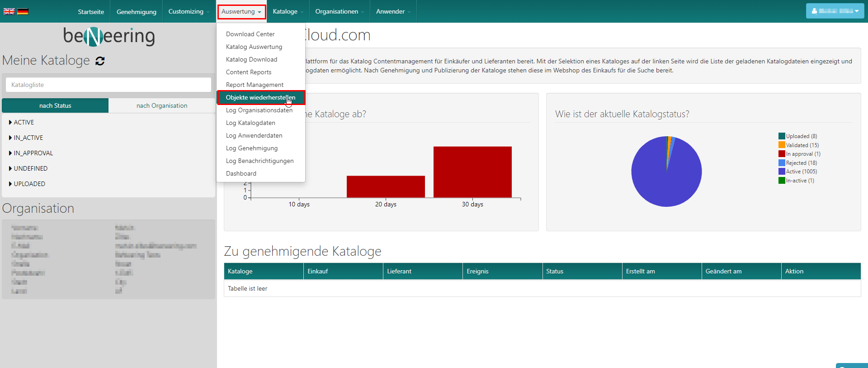Switch language to English via UK flag

click(9, 11)
